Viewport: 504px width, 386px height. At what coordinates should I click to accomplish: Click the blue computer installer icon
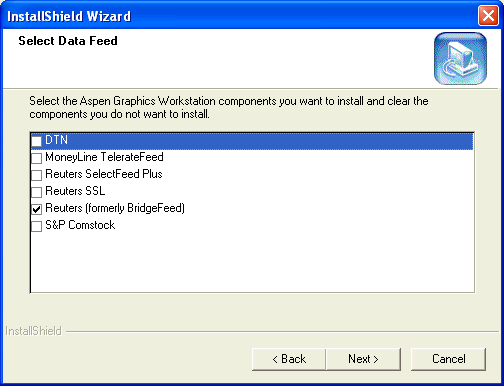460,58
